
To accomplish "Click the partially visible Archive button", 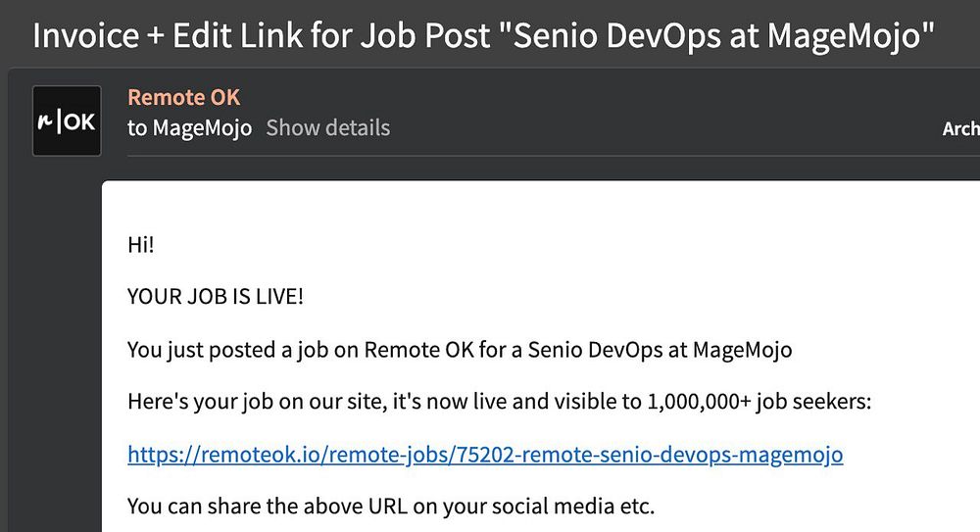I will 960,128.
